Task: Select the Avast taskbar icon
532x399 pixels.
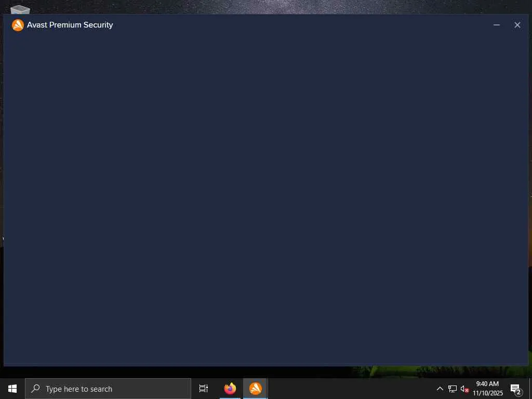Action: pyautogui.click(x=256, y=389)
